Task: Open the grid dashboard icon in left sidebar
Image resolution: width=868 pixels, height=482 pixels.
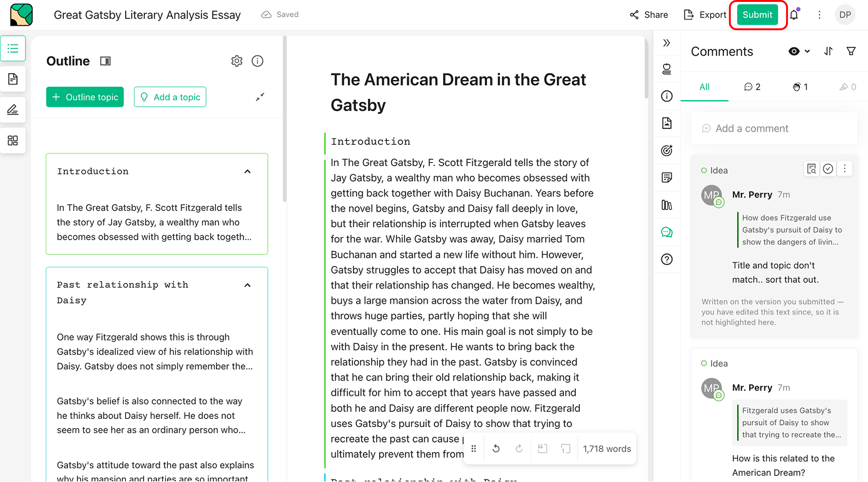Action: [13, 140]
